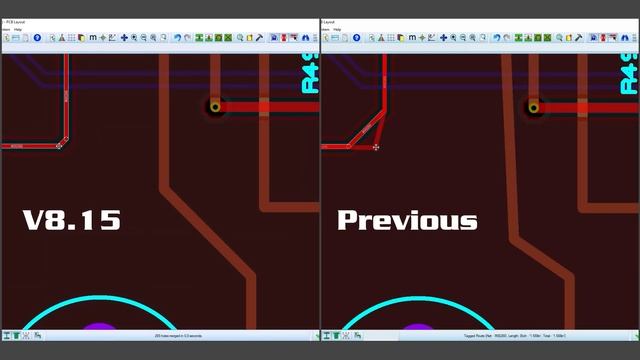
Task: Click block rotate icon in V8.15 window
Action: coord(219,38)
